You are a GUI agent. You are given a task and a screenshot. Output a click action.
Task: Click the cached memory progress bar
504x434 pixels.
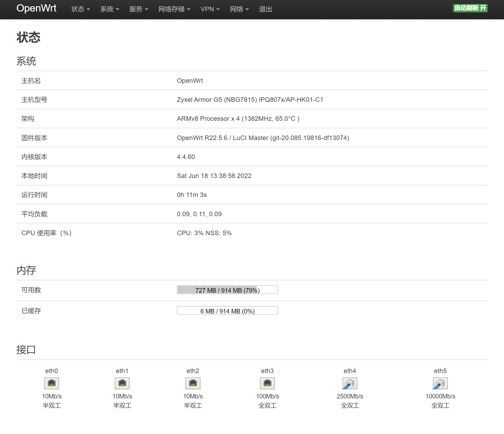(227, 311)
